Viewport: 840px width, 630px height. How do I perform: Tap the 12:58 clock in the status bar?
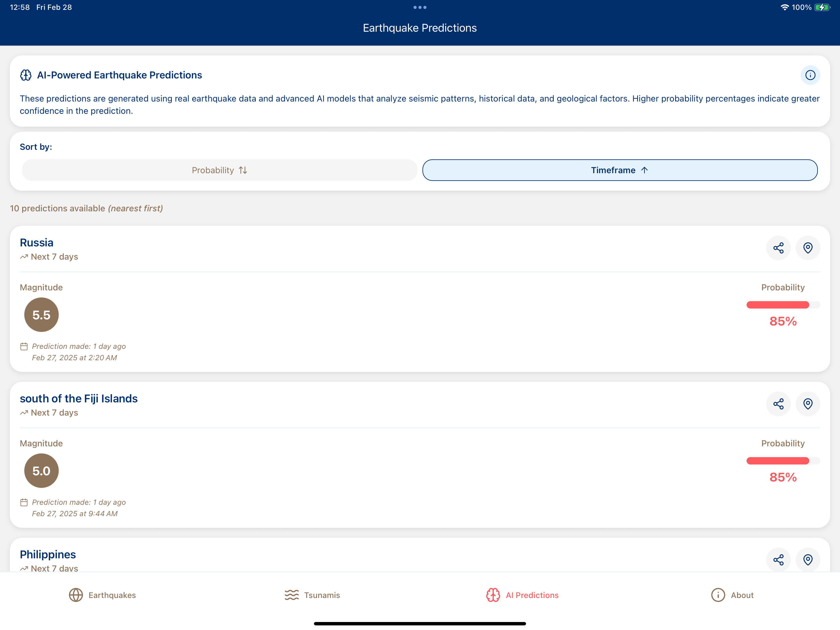tap(20, 7)
